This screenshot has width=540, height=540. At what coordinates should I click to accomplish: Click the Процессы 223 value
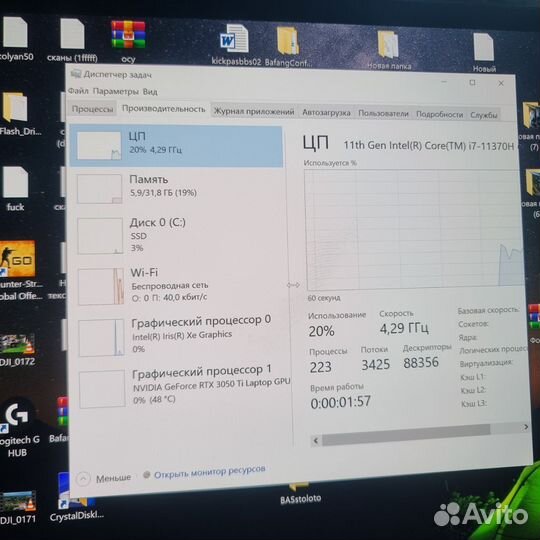(x=320, y=367)
